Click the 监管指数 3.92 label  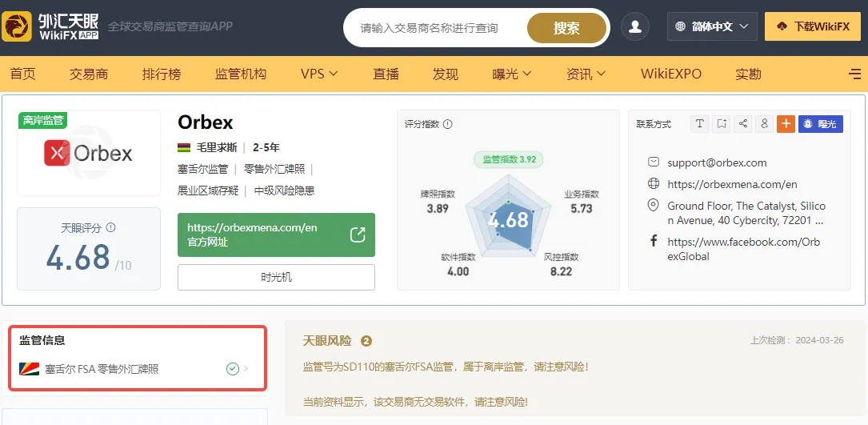click(508, 159)
